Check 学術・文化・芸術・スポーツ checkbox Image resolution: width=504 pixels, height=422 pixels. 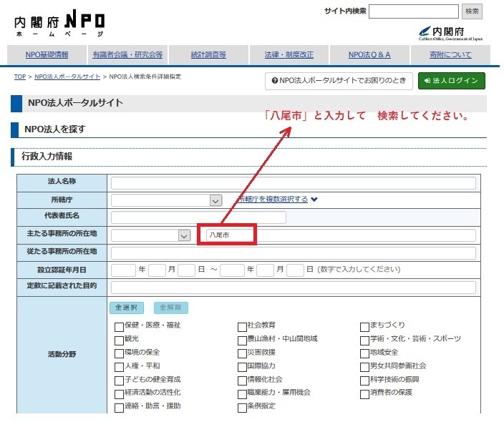click(x=364, y=340)
